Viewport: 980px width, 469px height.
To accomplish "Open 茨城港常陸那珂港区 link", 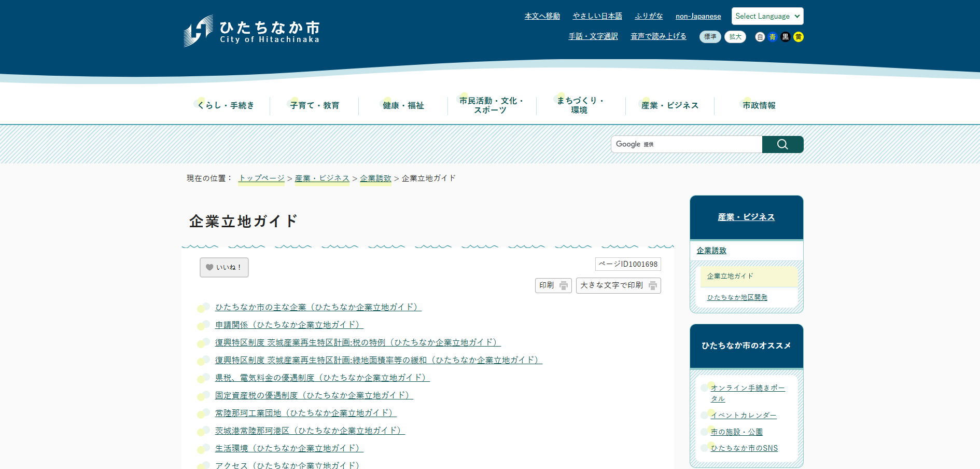I will coord(310,431).
